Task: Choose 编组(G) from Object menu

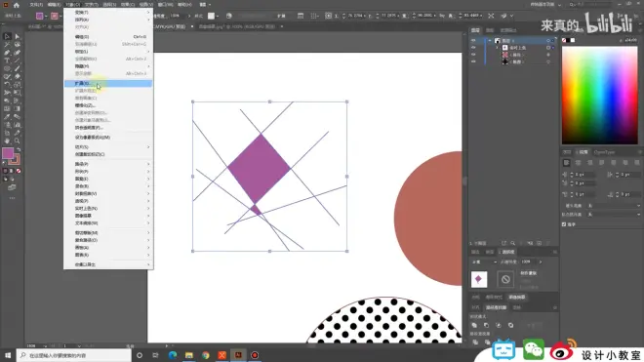Action: click(x=108, y=37)
